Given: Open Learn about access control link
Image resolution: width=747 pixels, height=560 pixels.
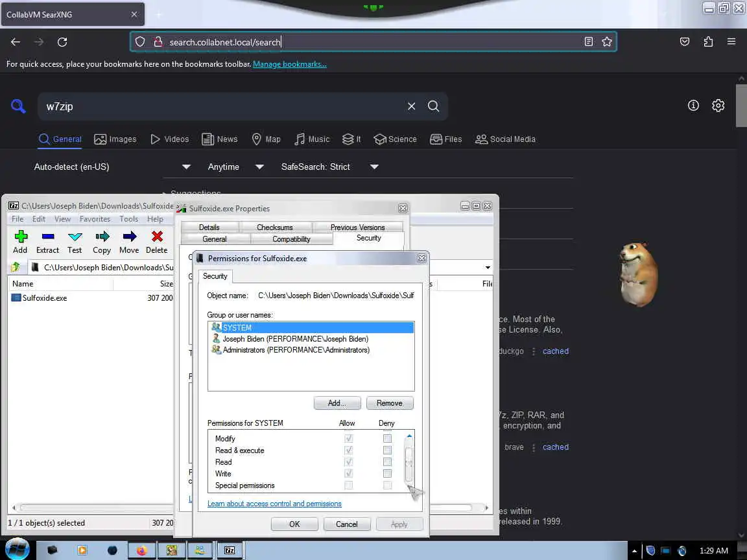Looking at the screenshot, I should click(x=274, y=504).
